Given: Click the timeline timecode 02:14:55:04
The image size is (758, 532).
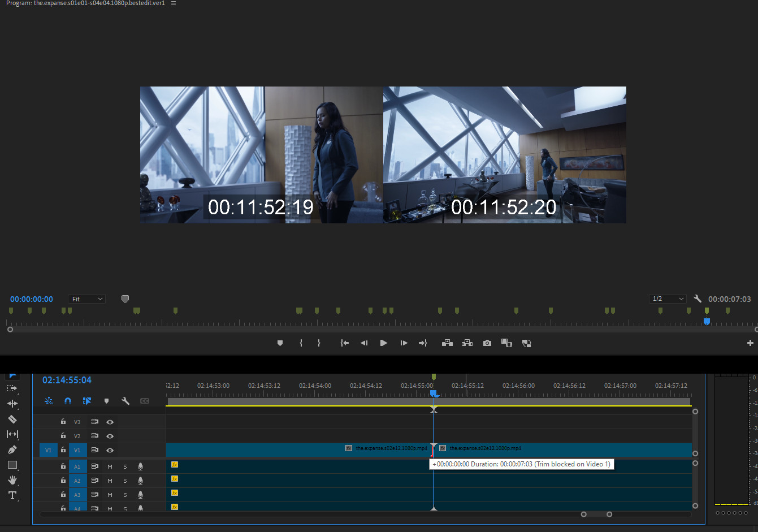Looking at the screenshot, I should tap(67, 380).
